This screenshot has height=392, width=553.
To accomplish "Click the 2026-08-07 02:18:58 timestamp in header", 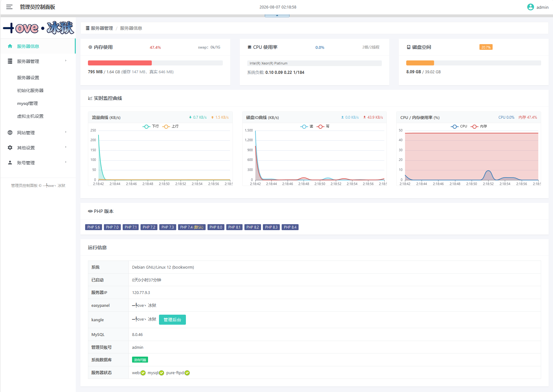I will pos(278,7).
